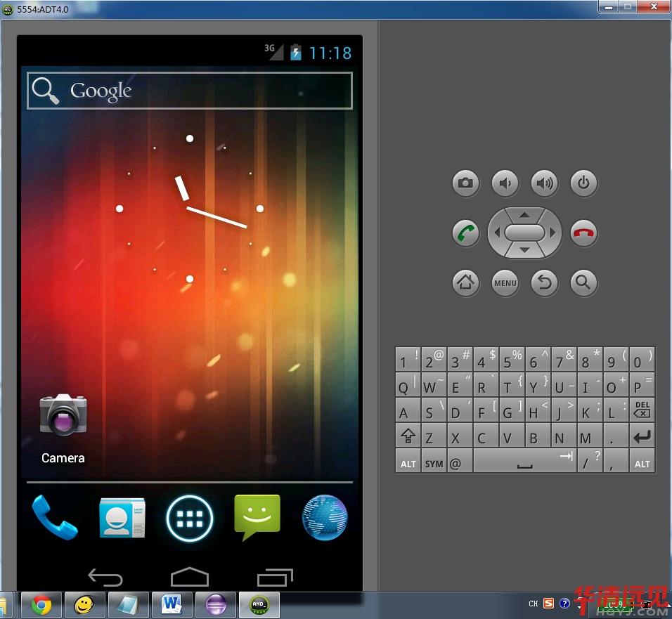Click the Google search bar widget
Image resolution: width=672 pixels, height=619 pixels.
[x=189, y=91]
